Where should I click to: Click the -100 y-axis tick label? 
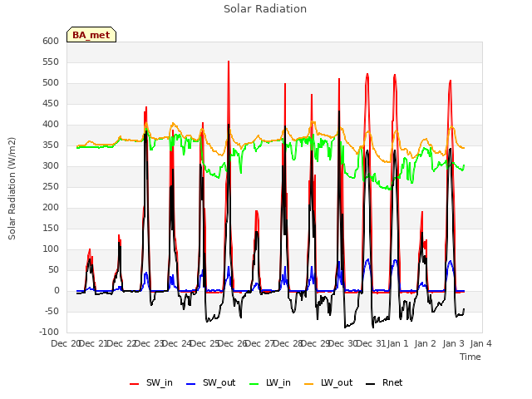coord(49,332)
